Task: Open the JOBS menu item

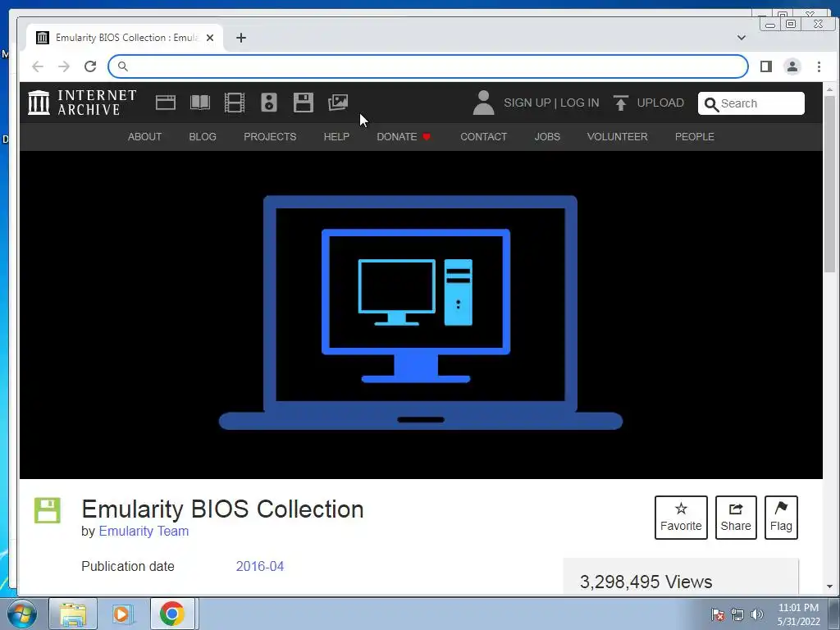Action: [547, 137]
